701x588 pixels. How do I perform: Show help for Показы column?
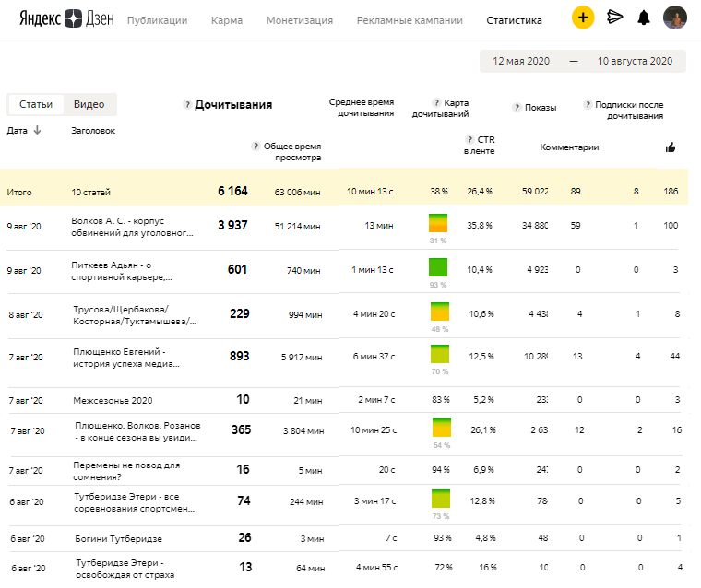pos(517,107)
